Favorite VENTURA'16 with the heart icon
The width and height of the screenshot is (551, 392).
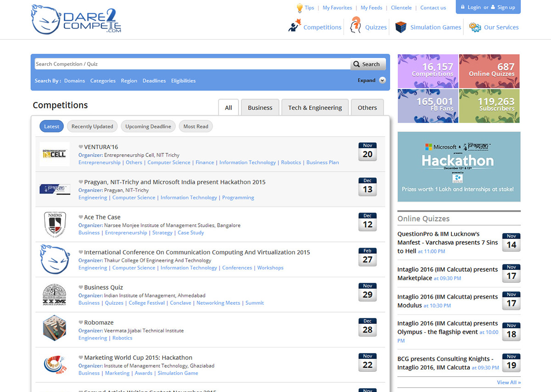pos(81,147)
